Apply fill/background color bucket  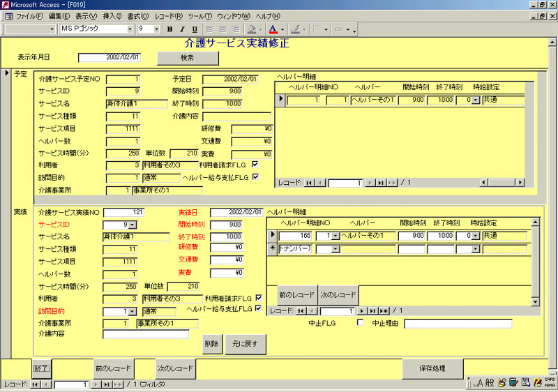coord(252,29)
